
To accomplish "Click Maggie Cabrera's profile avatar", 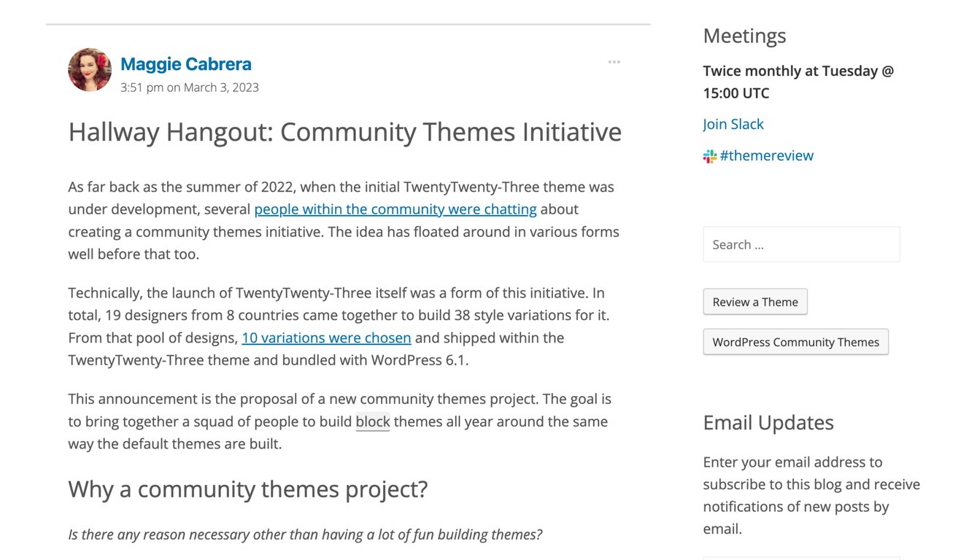I will [89, 69].
